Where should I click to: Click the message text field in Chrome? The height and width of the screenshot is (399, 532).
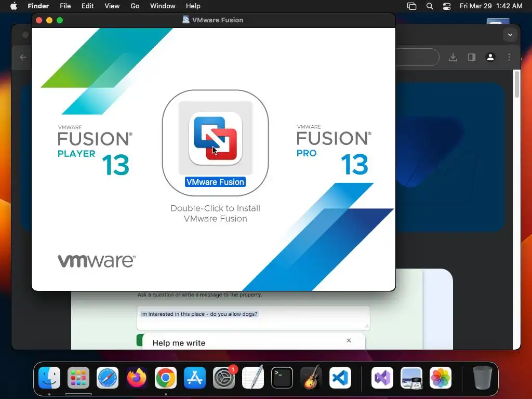pos(254,318)
